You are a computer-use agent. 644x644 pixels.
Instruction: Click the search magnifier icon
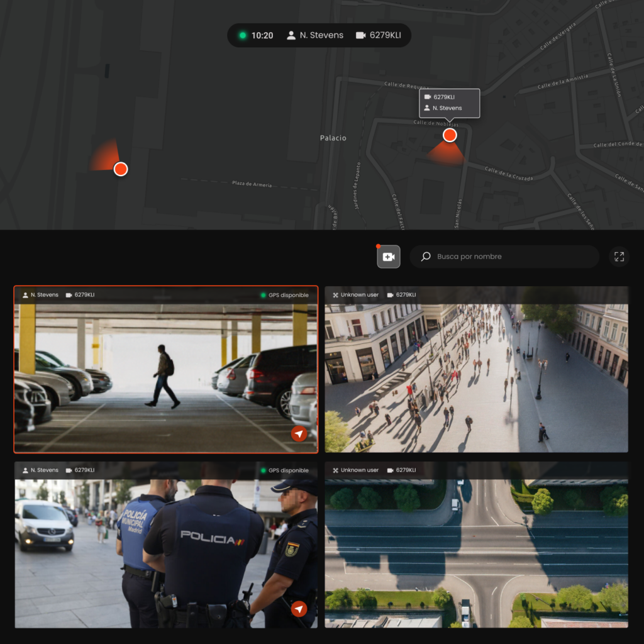click(x=426, y=257)
